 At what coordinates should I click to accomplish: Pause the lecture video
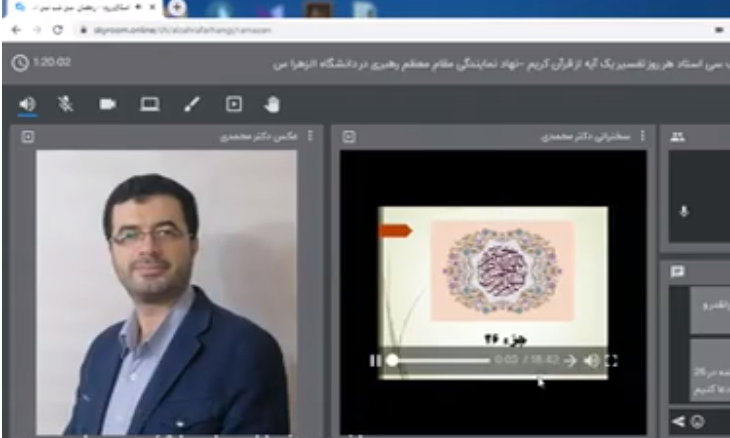(x=375, y=361)
